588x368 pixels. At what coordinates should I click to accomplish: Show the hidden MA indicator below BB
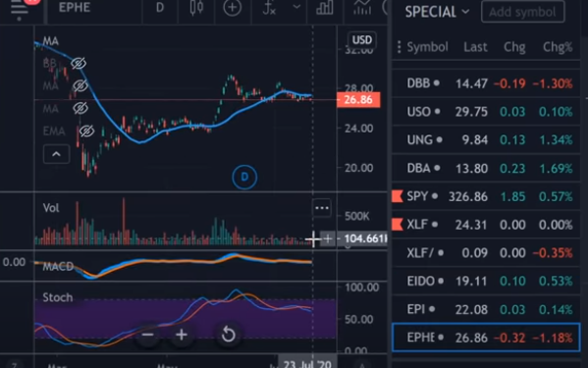click(x=80, y=85)
